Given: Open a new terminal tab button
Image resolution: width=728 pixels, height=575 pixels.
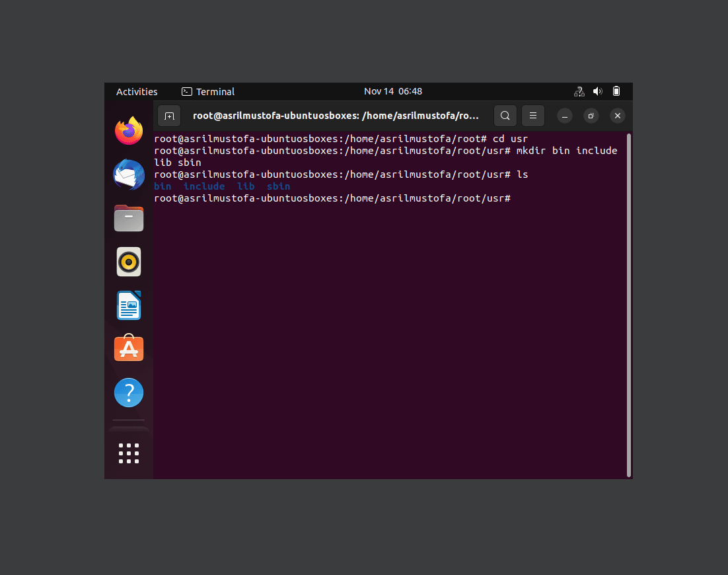Looking at the screenshot, I should pyautogui.click(x=170, y=116).
